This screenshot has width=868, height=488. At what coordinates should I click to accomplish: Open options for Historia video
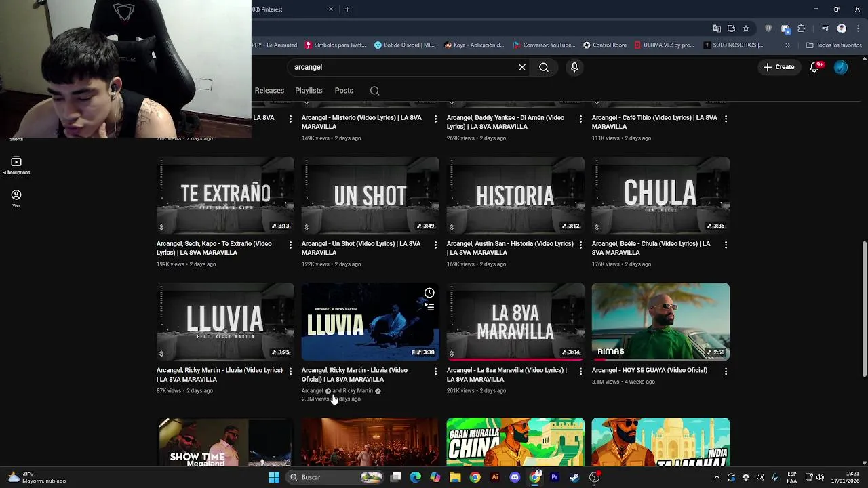coord(580,245)
